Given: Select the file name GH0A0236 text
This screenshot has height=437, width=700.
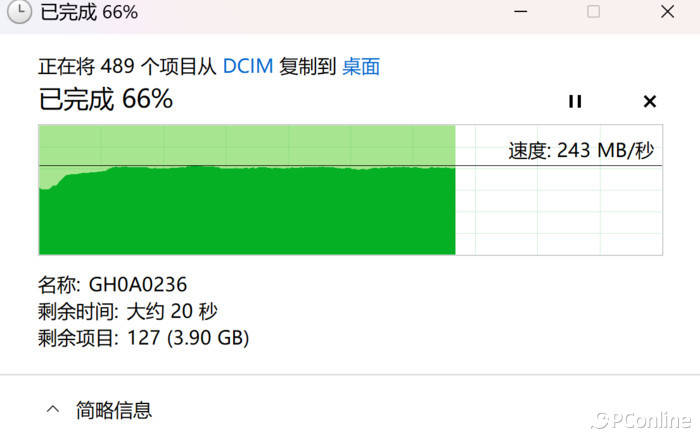Looking at the screenshot, I should point(138,285).
